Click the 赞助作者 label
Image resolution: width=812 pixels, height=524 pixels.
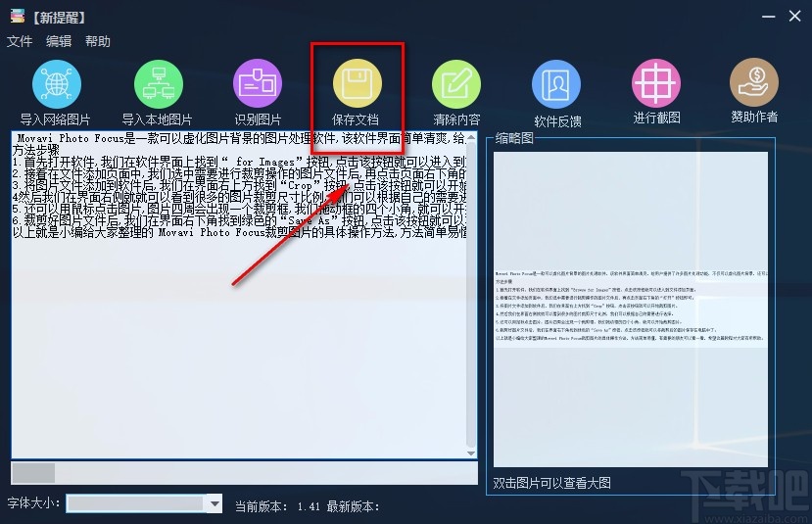pos(754,117)
